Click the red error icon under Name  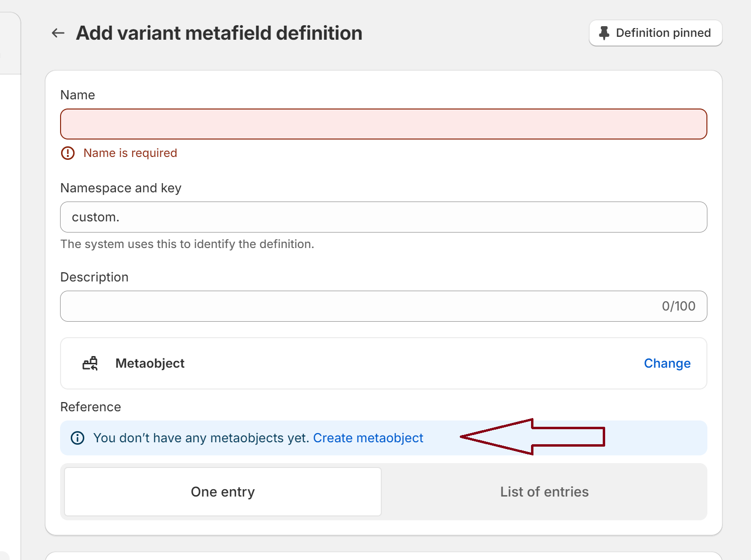click(68, 153)
